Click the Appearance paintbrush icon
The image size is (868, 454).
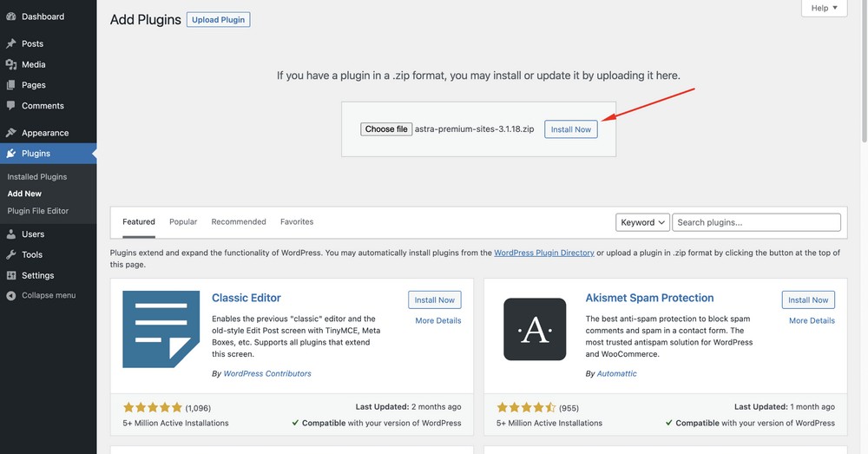(x=11, y=133)
